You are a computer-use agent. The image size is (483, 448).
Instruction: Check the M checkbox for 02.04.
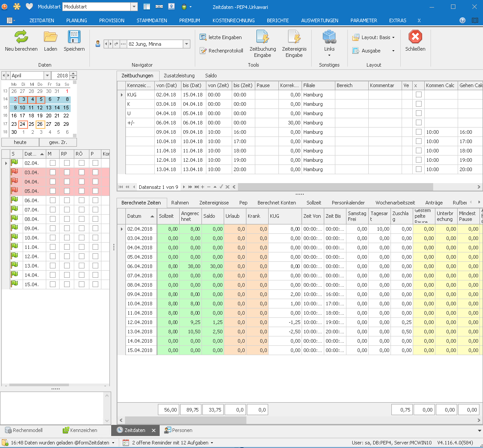click(x=52, y=163)
